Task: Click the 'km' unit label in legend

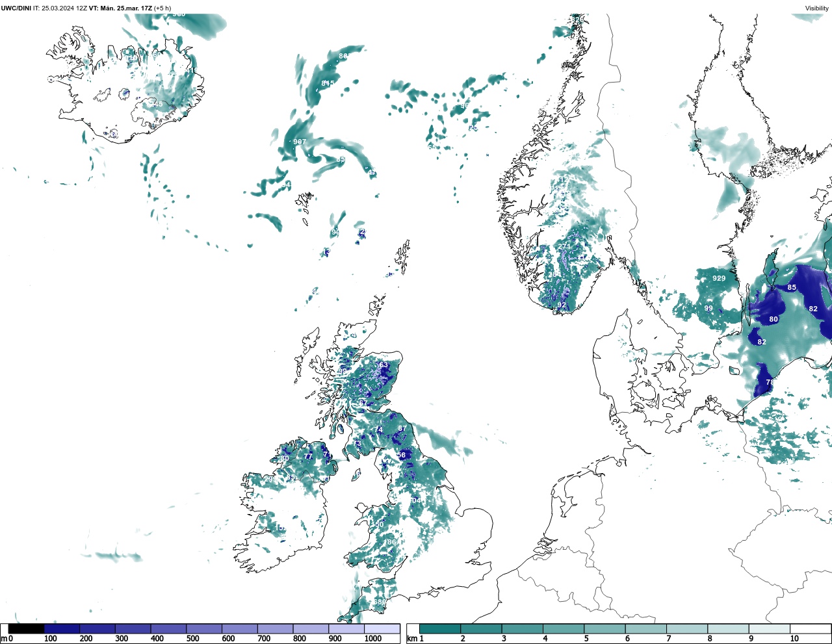Action: [x=412, y=639]
